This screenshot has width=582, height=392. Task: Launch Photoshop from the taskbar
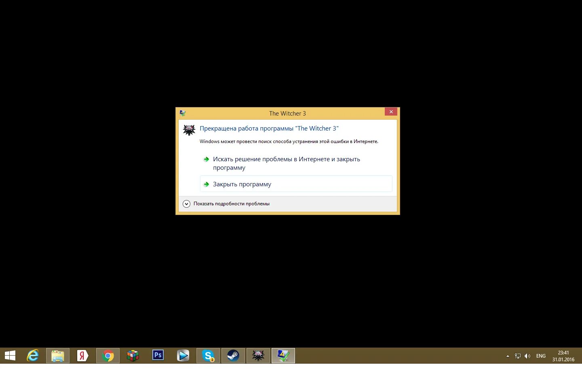click(x=158, y=356)
